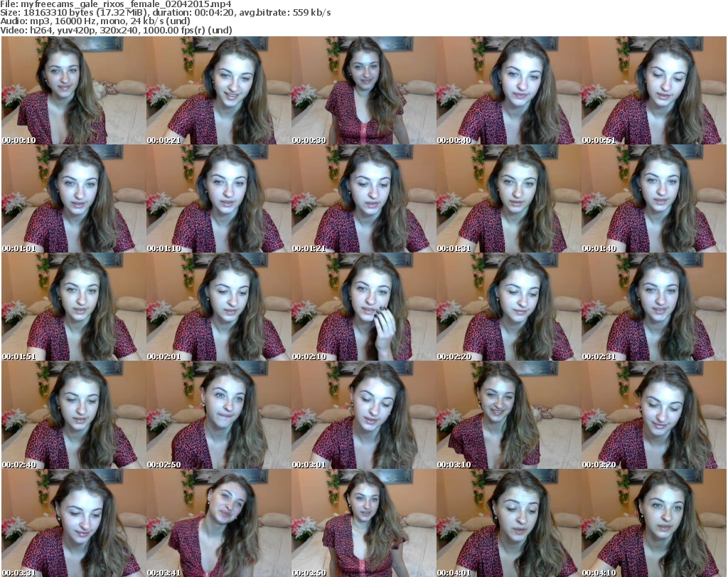The width and height of the screenshot is (728, 577).
Task: Select the thumbnail at 00:01:21
Action: click(363, 199)
